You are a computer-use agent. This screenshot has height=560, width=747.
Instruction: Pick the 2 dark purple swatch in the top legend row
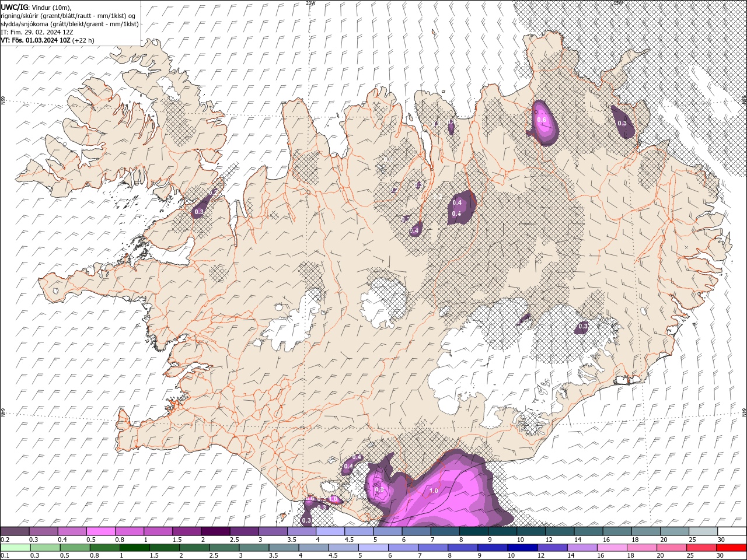tap(215, 531)
